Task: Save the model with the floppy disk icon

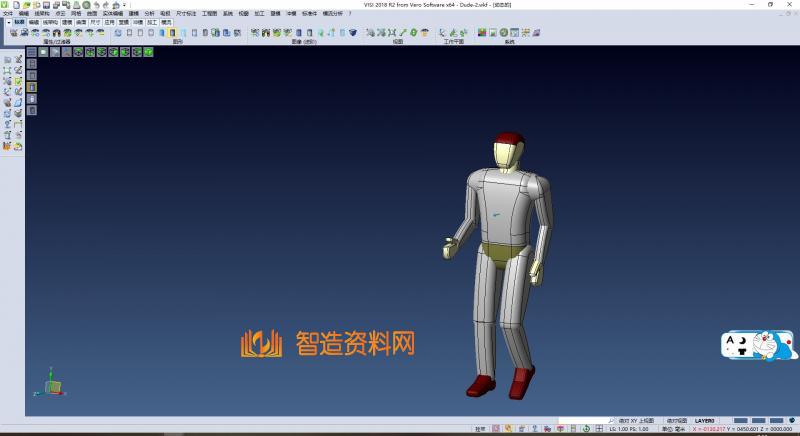Action: point(46,5)
